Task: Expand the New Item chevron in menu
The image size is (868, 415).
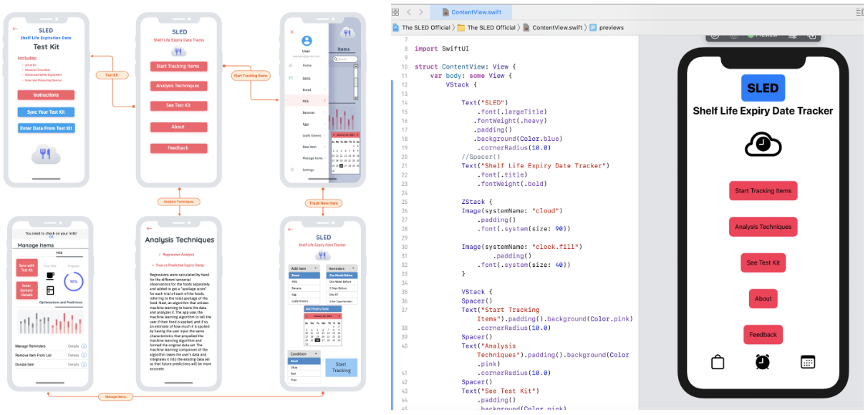Action: pos(324,147)
